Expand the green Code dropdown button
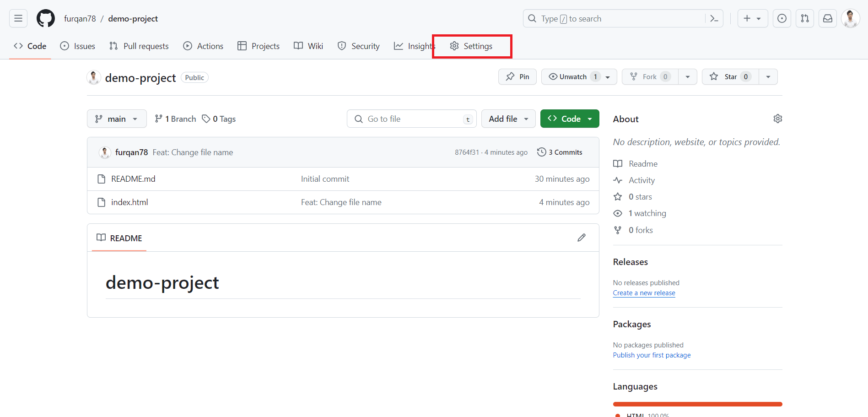 570,119
